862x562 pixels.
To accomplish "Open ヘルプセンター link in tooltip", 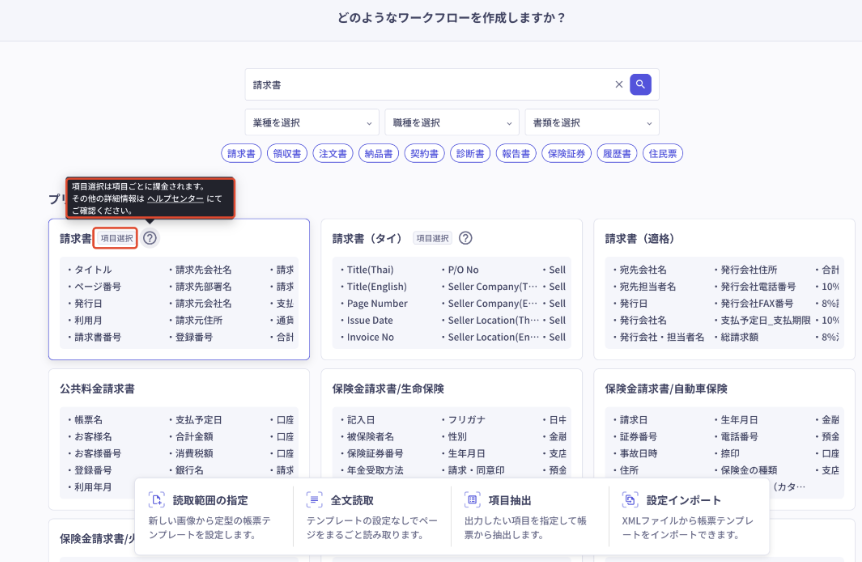I will point(175,199).
